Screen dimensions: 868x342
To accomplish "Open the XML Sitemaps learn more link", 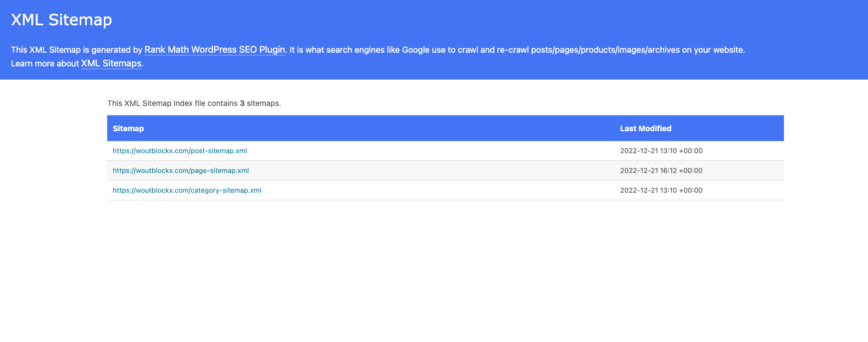I will (x=111, y=63).
